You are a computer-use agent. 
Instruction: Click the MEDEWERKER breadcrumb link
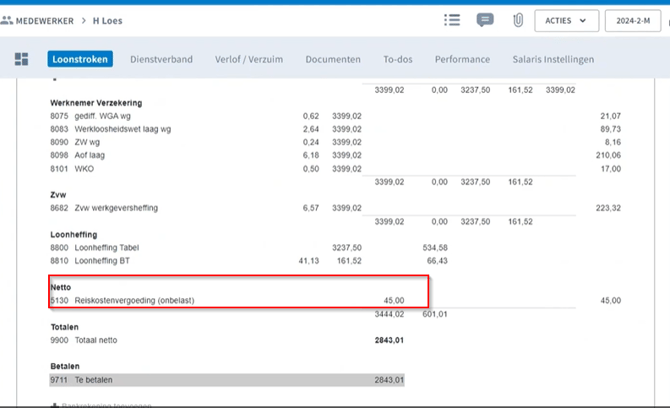(x=50, y=20)
